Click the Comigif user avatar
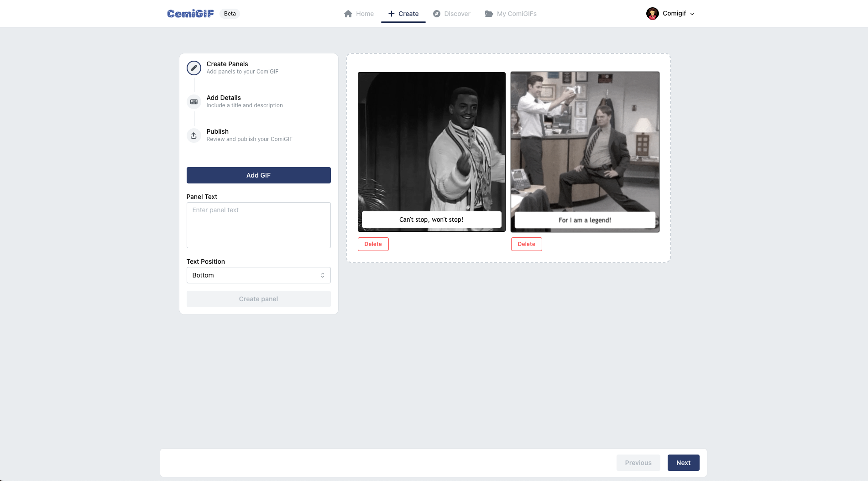 click(653, 14)
